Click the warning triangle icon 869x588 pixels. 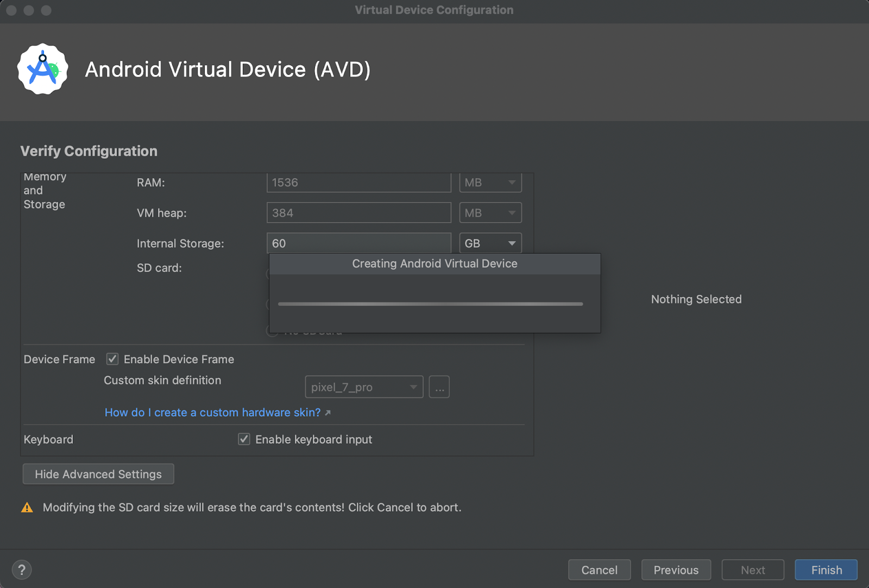click(x=27, y=508)
